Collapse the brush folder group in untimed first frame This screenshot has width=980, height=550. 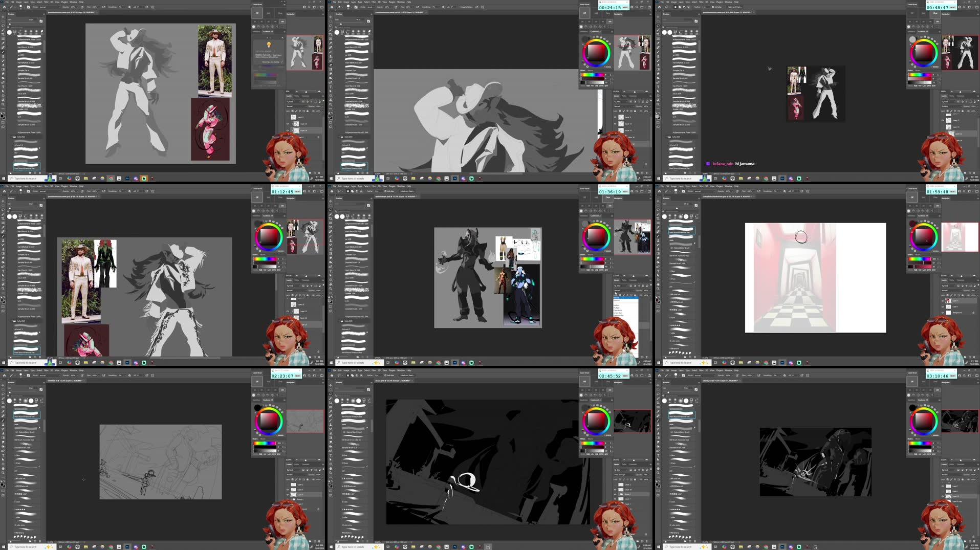pyautogui.click(x=11, y=137)
